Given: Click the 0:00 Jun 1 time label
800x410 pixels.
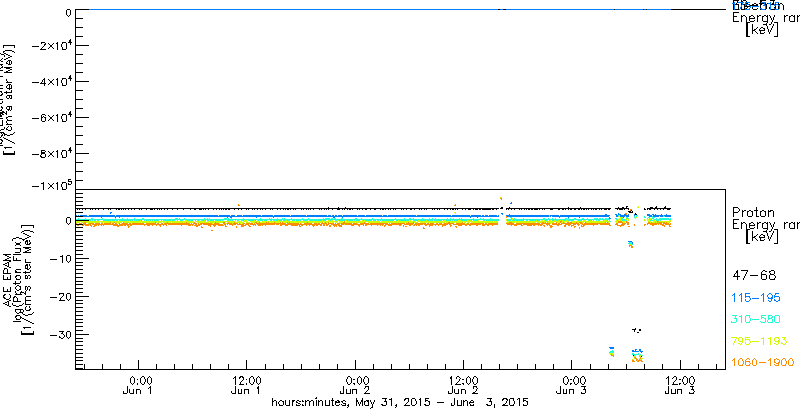Looking at the screenshot, I should click(139, 385).
